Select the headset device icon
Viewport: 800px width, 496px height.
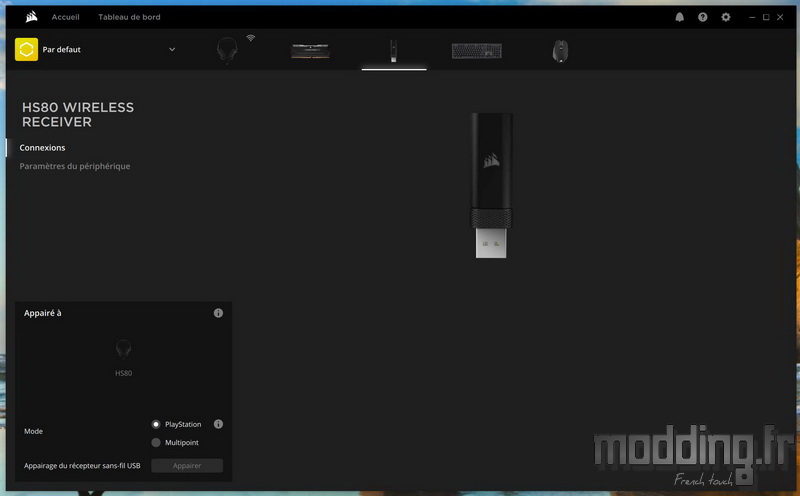[x=227, y=51]
